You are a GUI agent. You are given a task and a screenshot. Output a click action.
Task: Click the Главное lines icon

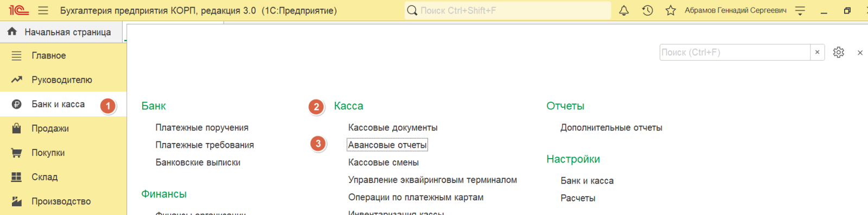pyautogui.click(x=17, y=55)
